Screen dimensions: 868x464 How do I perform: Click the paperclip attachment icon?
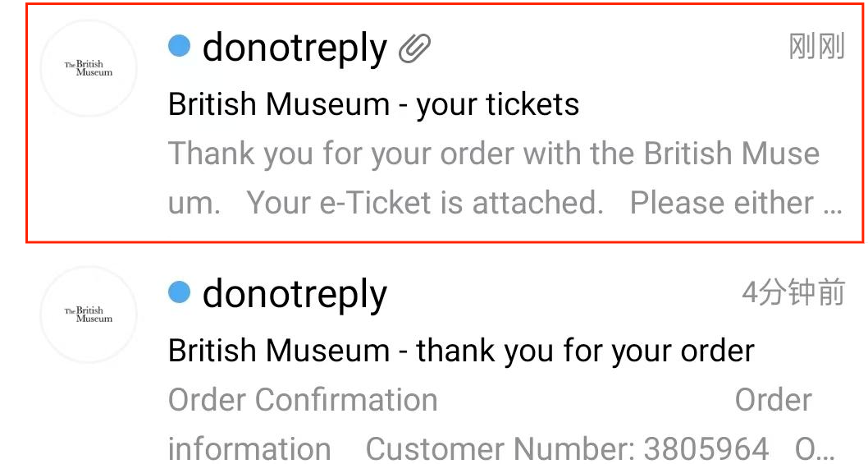tap(415, 48)
